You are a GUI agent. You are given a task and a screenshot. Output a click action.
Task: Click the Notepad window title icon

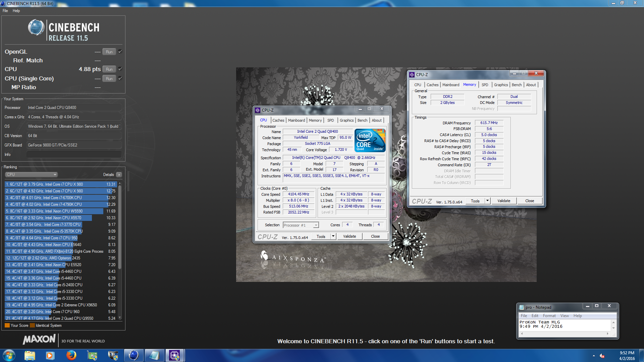click(x=521, y=307)
